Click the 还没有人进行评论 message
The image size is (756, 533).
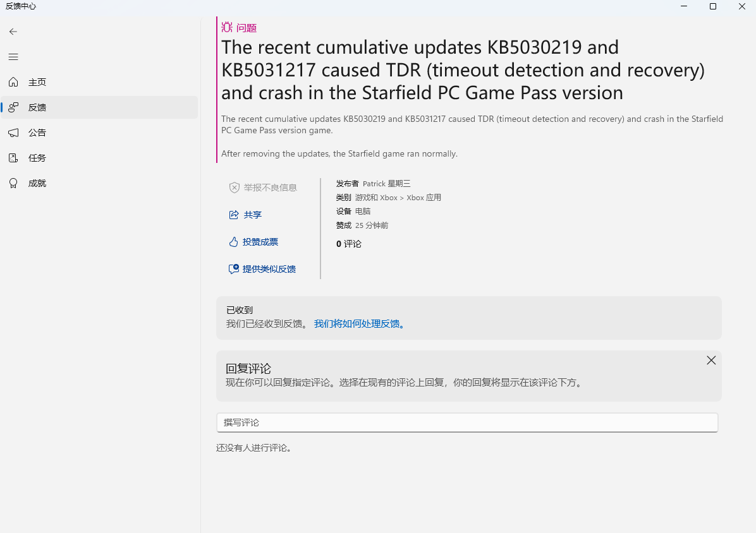(x=253, y=448)
